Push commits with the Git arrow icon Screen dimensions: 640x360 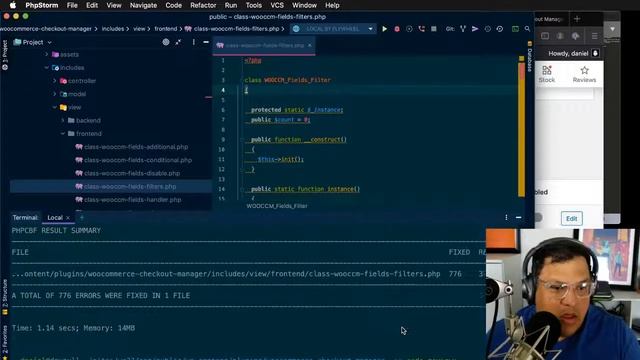[475, 29]
